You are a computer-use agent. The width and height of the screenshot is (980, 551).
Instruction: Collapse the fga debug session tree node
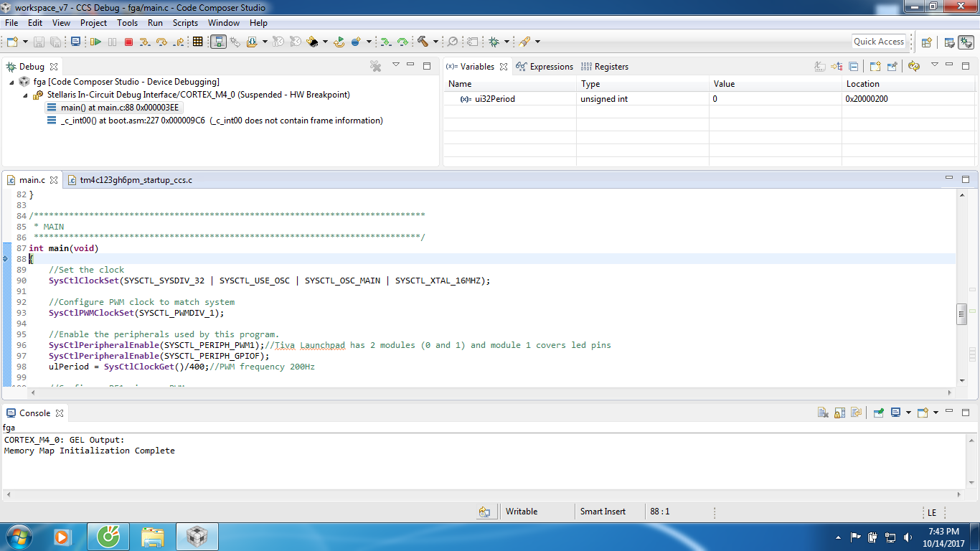pos(12,82)
